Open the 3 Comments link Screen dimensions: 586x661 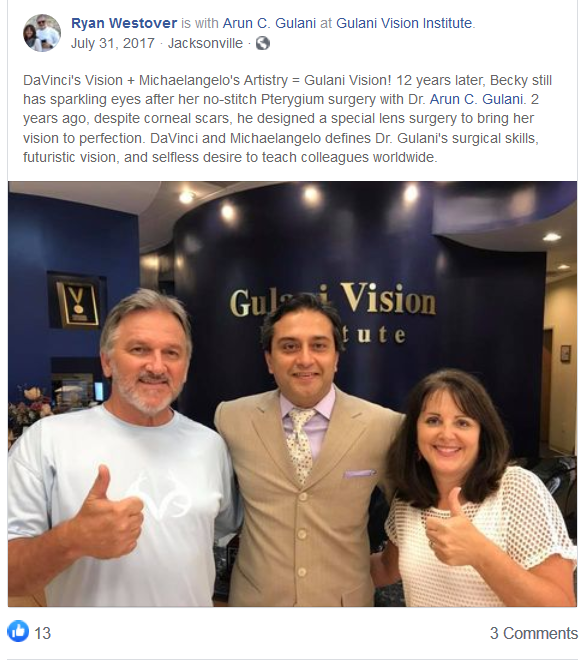click(534, 633)
